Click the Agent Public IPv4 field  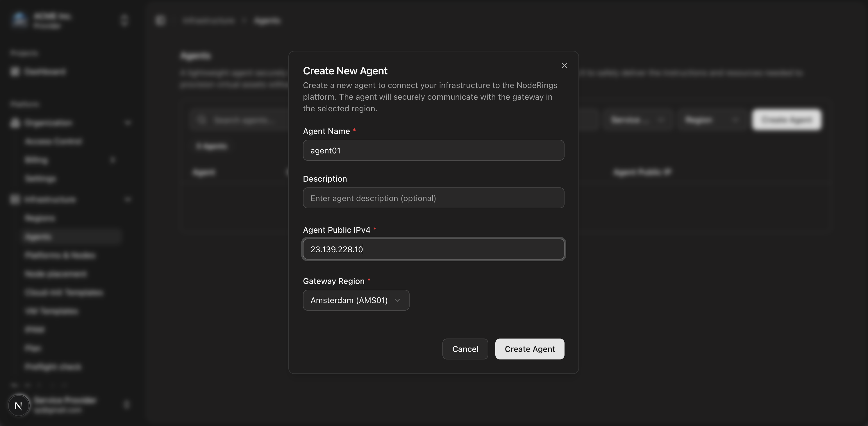[433, 249]
